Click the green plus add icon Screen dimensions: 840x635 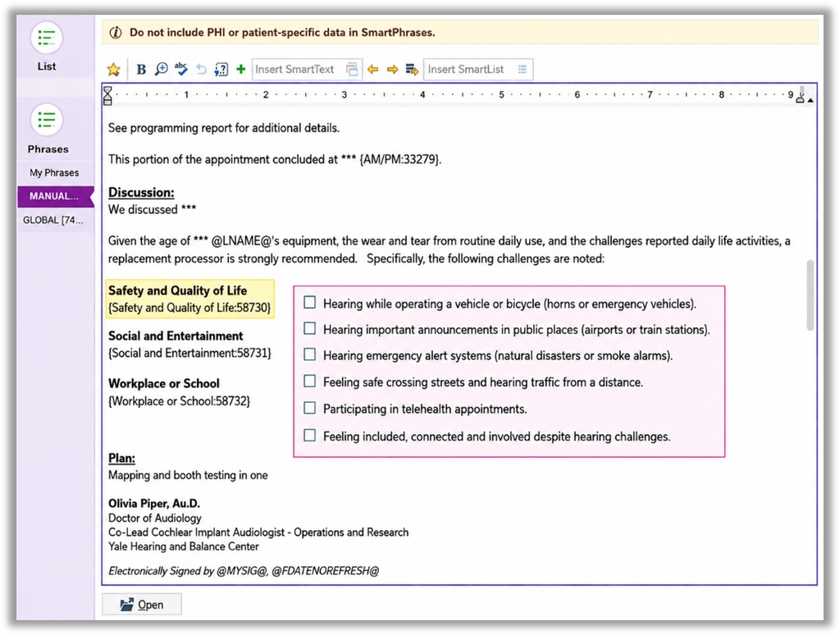(240, 69)
